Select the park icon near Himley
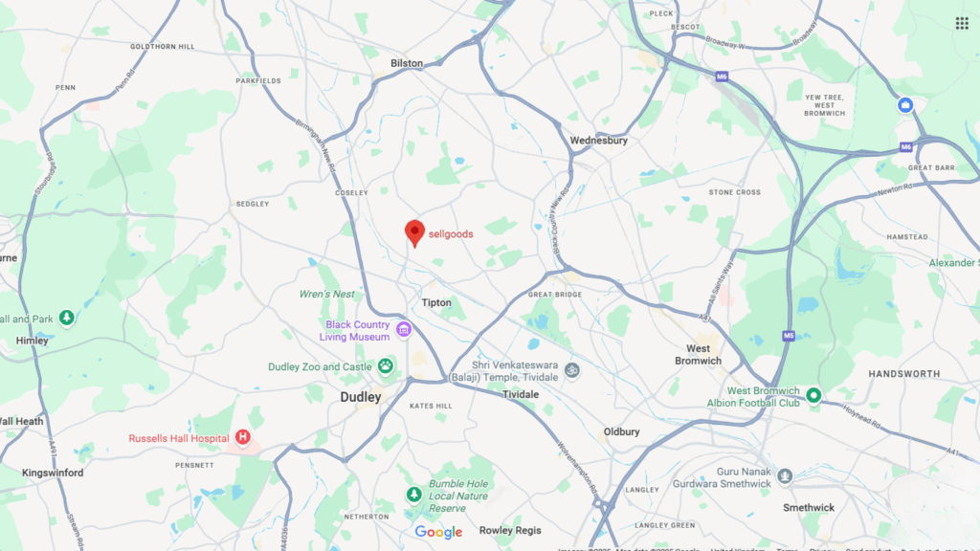The image size is (980, 551). [67, 318]
